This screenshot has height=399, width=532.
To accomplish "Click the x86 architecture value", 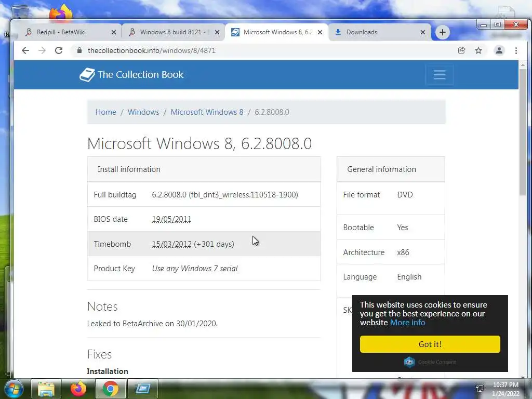I will click(403, 252).
